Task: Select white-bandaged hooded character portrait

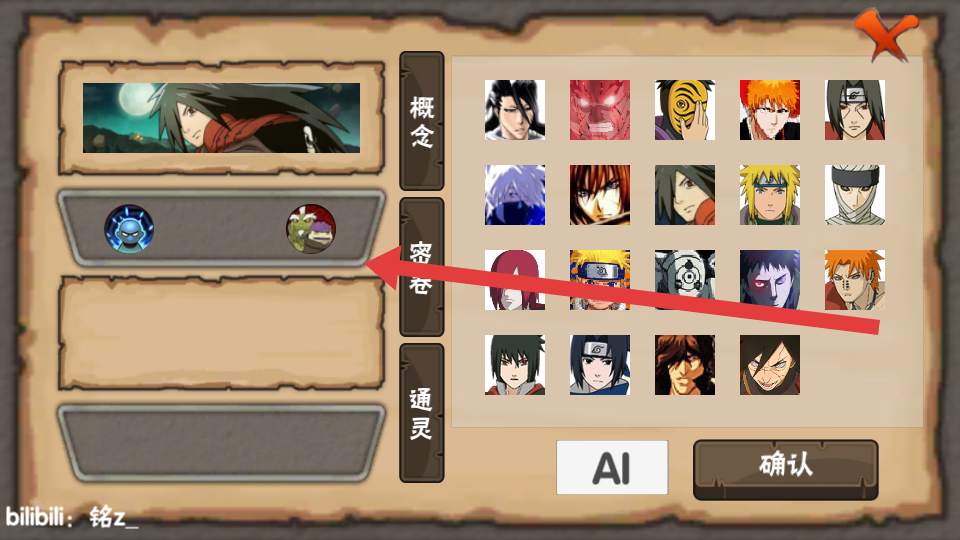Action: (x=855, y=195)
